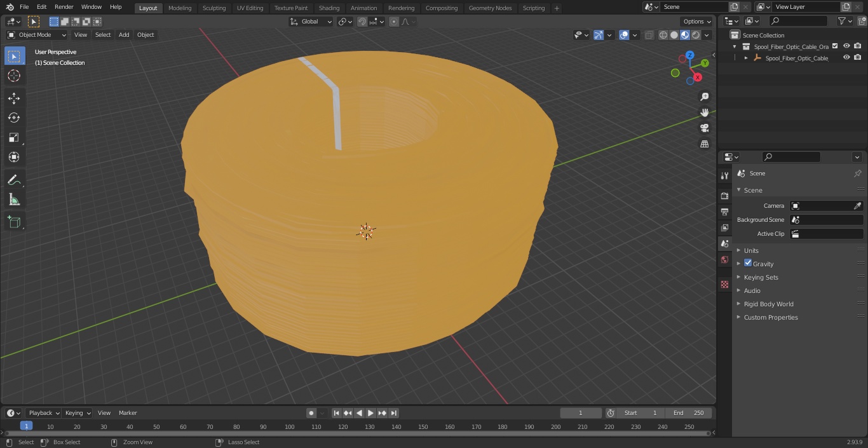Hide Spool_Fiber_Optic_Cable object with eye icon
This screenshot has width=868, height=448.
pyautogui.click(x=846, y=58)
